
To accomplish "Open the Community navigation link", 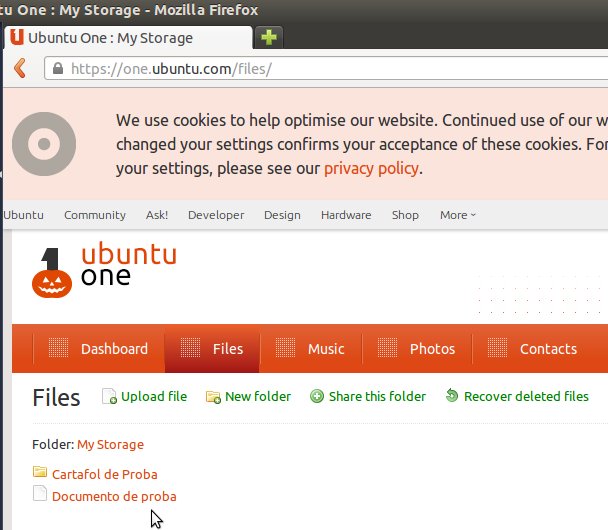I will coord(95,215).
